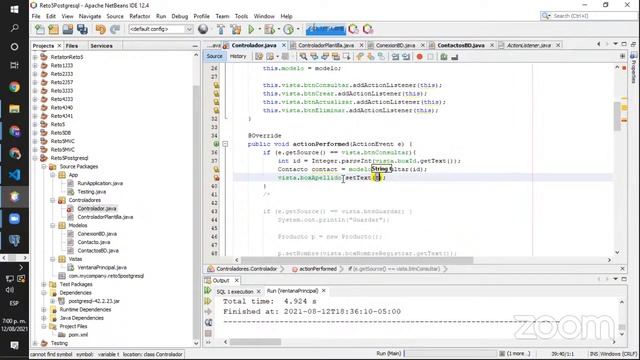Click the Run (Main) progress bar in the status bar
This screenshot has height=360, width=640.
451,353
